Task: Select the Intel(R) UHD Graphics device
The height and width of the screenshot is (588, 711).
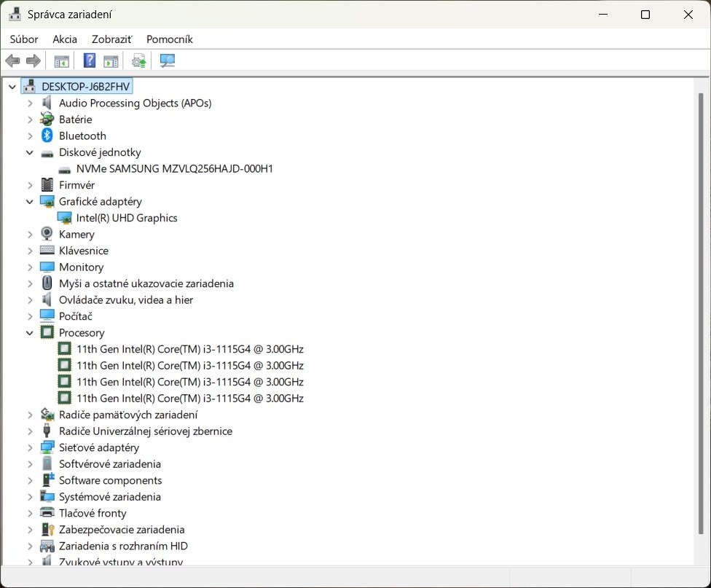Action: coord(127,218)
